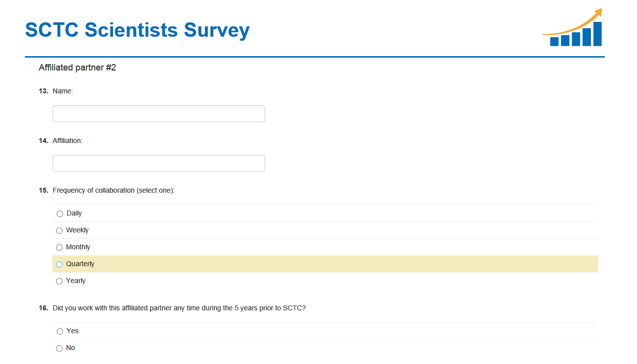This screenshot has height=364, width=637.
Task: Select the Weekly frequency option
Action: [60, 230]
